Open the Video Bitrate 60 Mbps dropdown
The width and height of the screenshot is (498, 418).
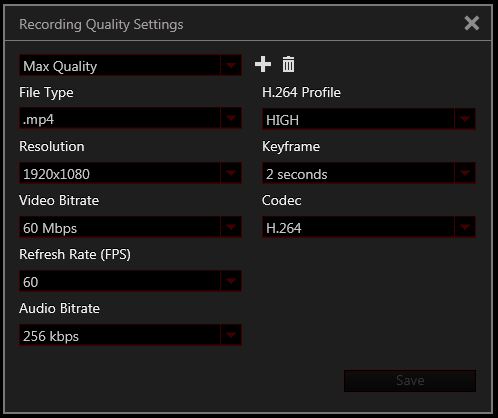point(130,227)
